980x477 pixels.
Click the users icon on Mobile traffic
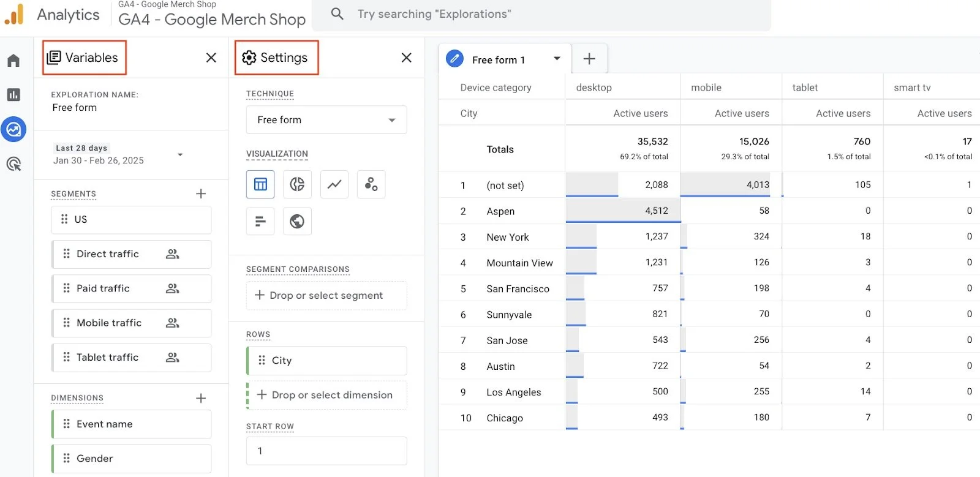[x=173, y=323]
